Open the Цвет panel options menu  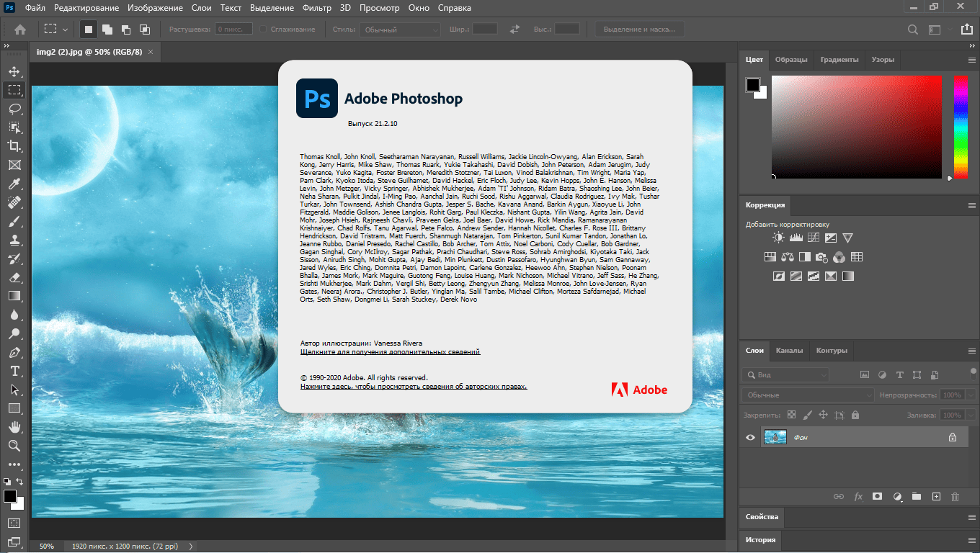pos(971,60)
